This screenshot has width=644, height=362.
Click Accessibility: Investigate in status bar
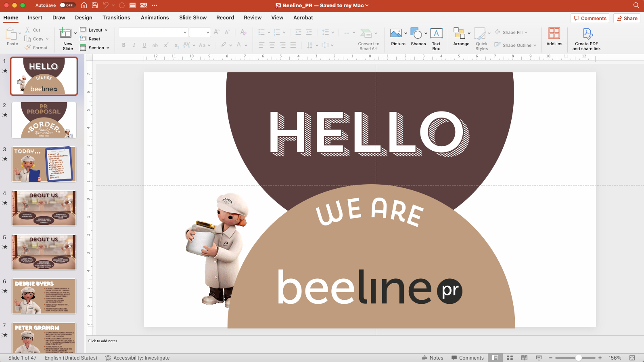[138, 358]
